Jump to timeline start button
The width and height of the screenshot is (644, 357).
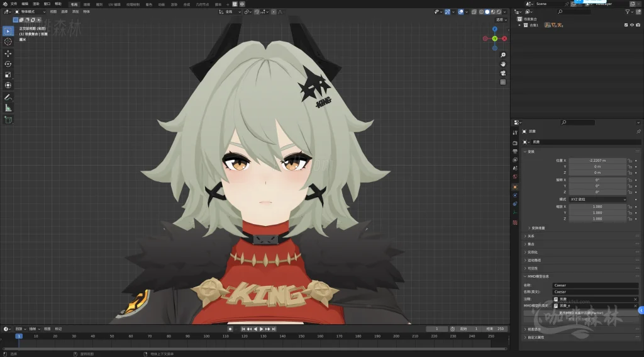(x=243, y=329)
